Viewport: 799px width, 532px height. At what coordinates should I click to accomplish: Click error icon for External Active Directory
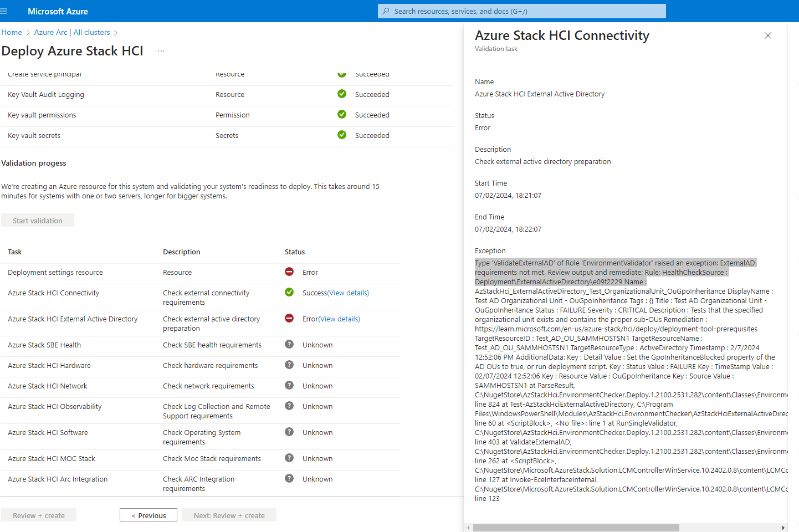(x=289, y=318)
